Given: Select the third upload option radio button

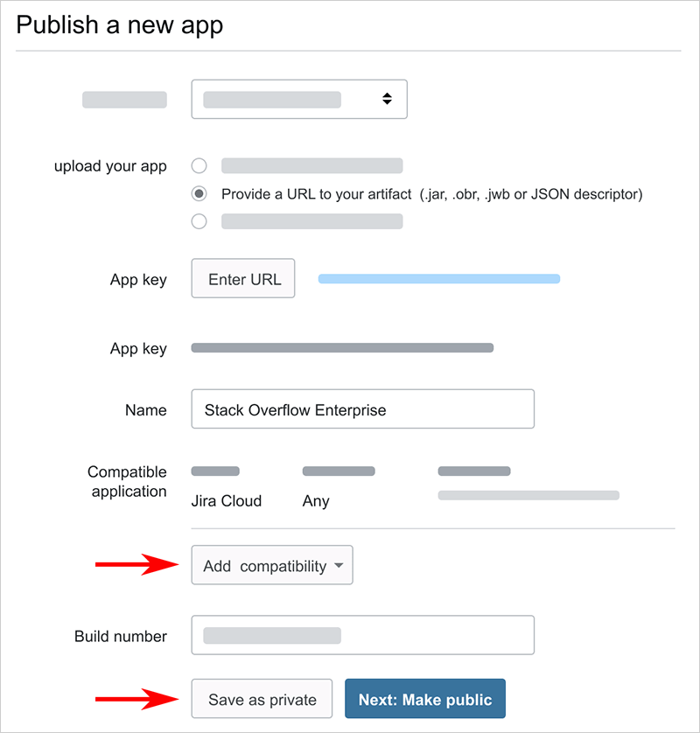Looking at the screenshot, I should pos(199,221).
